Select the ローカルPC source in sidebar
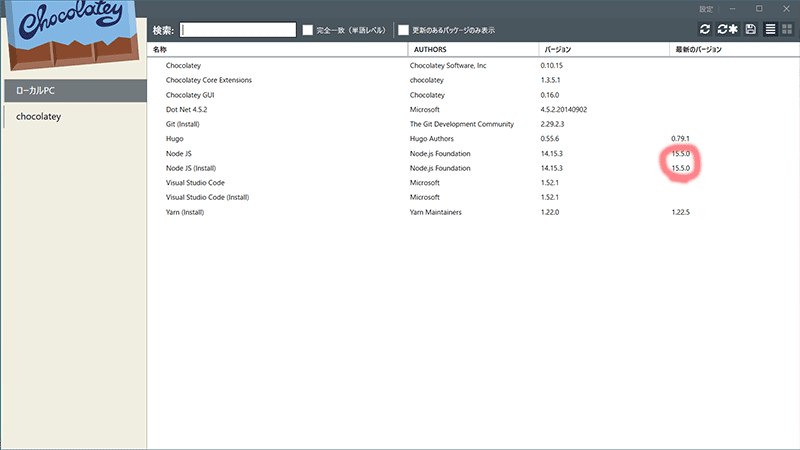Image resolution: width=800 pixels, height=450 pixels. 76,90
